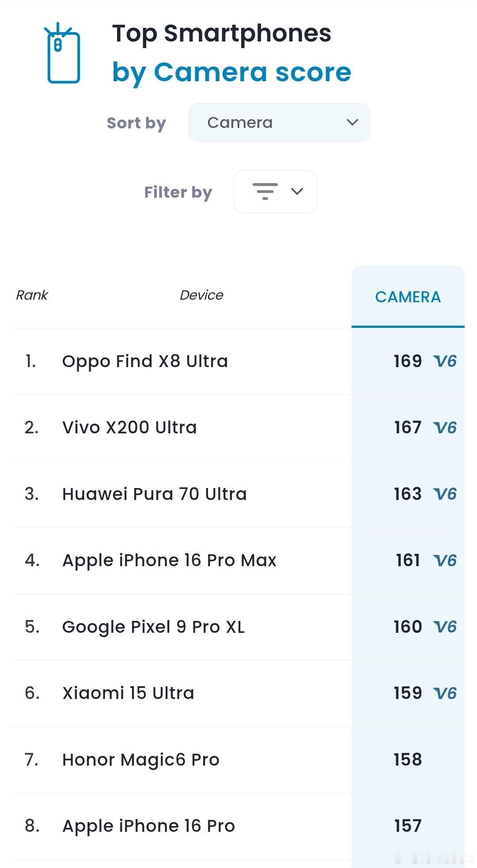Open Huawei Pura 70 Ultra link
477x868 pixels.
pyautogui.click(x=155, y=494)
